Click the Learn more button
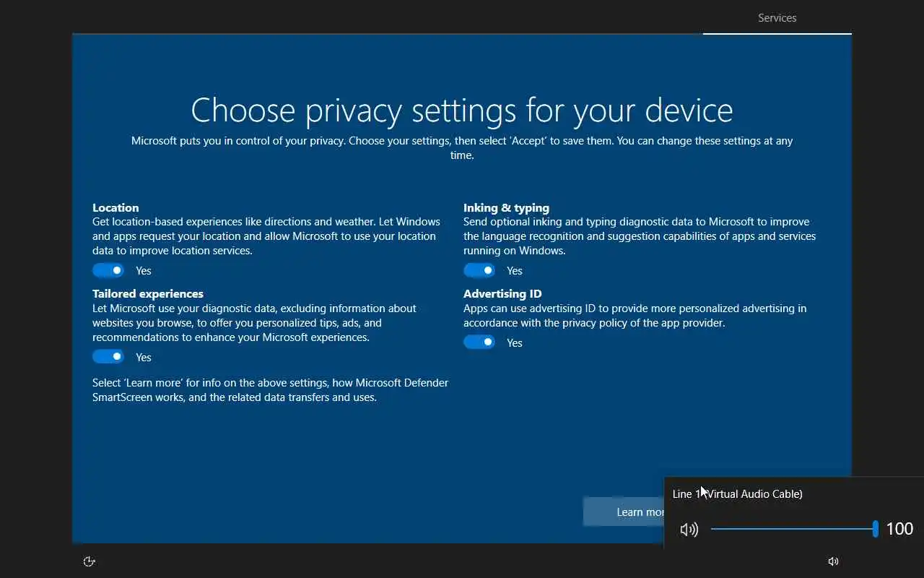The width and height of the screenshot is (924, 578). pyautogui.click(x=624, y=512)
